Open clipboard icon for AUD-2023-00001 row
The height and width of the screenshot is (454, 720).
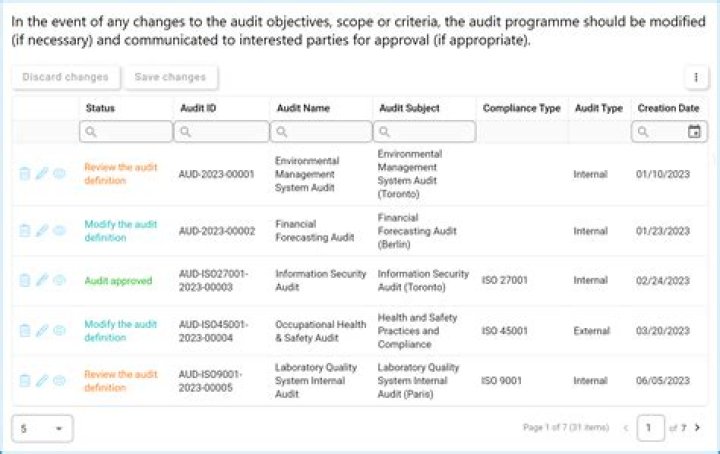25,174
